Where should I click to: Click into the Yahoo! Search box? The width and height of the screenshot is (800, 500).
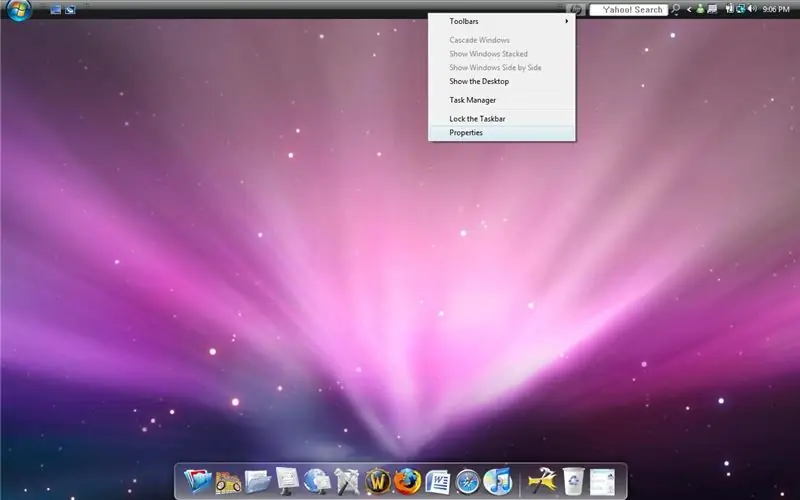[x=629, y=10]
